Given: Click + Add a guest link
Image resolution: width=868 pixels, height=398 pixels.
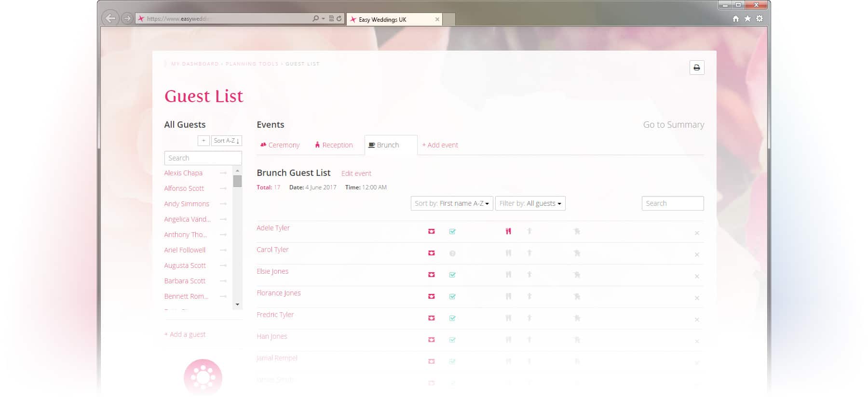Looking at the screenshot, I should click(x=185, y=334).
